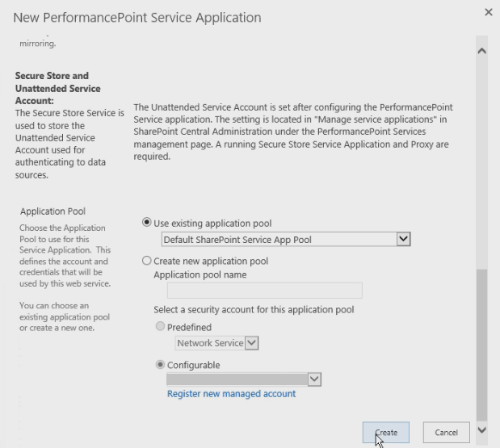Click the Create button

386,433
